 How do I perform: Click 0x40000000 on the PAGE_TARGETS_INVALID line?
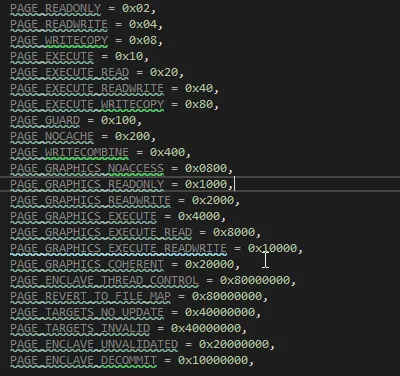(x=206, y=328)
